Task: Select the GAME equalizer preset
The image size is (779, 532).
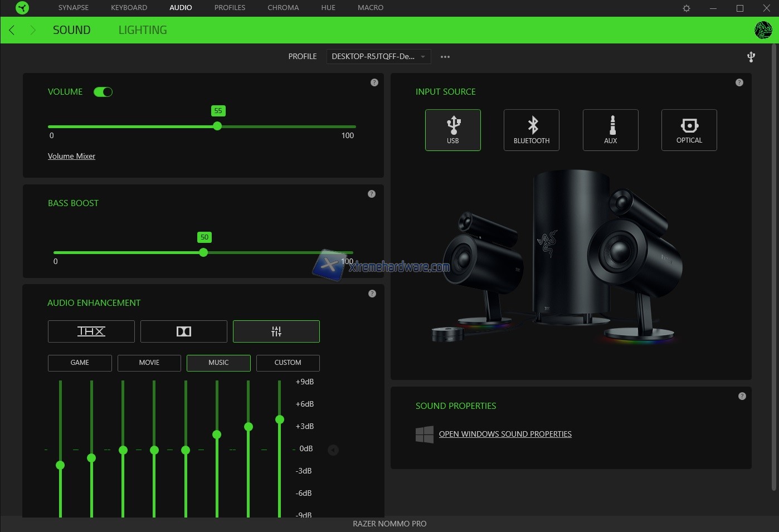Action: tap(80, 363)
